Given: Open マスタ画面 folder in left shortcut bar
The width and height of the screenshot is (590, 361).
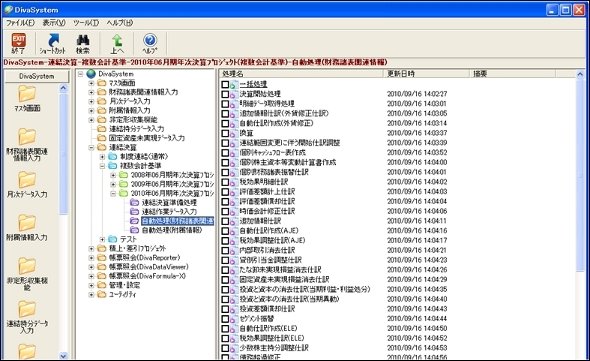Looking at the screenshot, I should 27,94.
